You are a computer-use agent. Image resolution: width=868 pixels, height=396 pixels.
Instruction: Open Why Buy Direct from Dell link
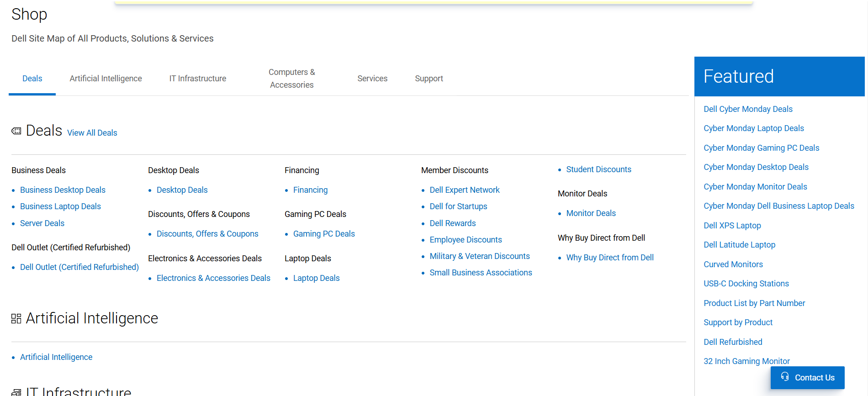tap(610, 258)
